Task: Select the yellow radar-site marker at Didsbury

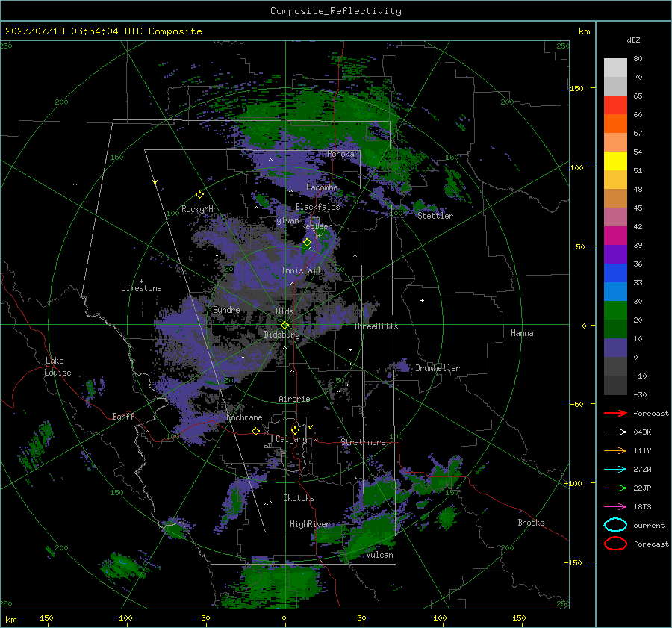Action: tap(284, 326)
